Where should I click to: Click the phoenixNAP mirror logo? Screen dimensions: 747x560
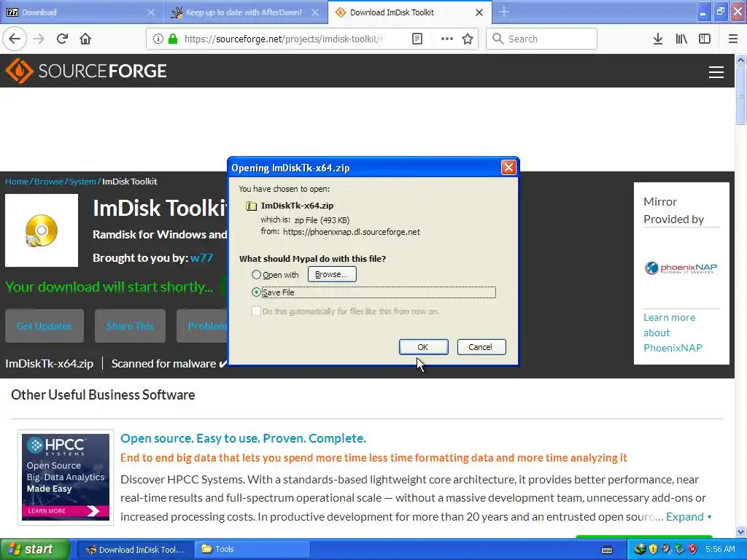point(681,268)
